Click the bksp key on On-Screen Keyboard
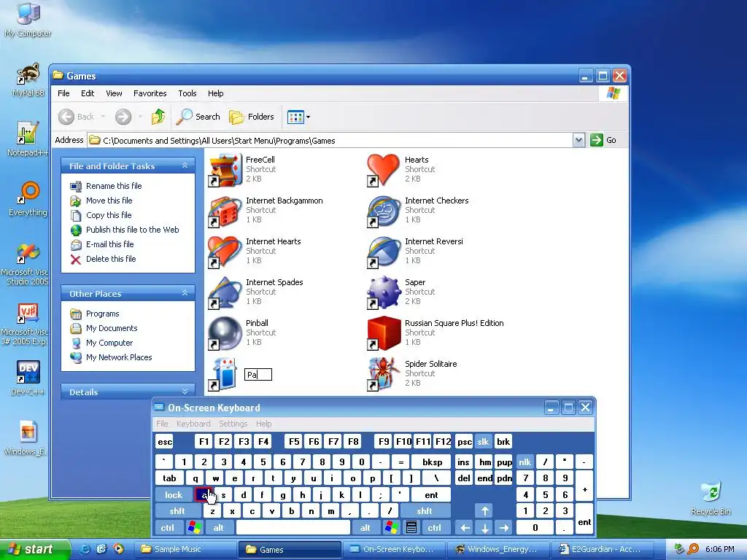The height and width of the screenshot is (560, 747). 433,462
